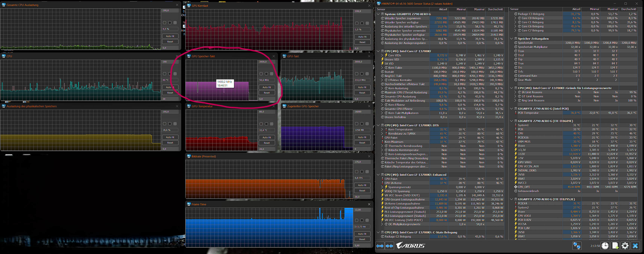Image resolution: width=644 pixels, height=254 pixels.
Task: Click the GPU-Temperatur window title icon
Action: click(189, 106)
